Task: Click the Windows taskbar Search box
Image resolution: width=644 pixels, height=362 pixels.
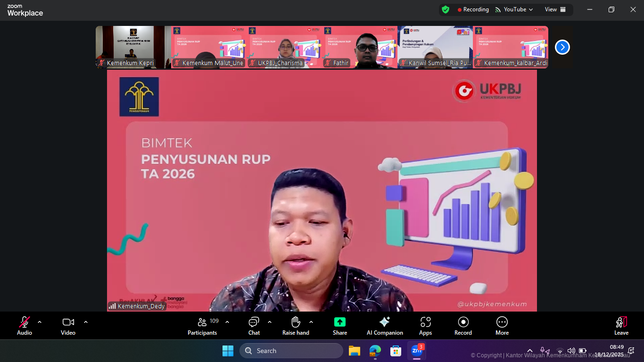Action: pos(291,351)
